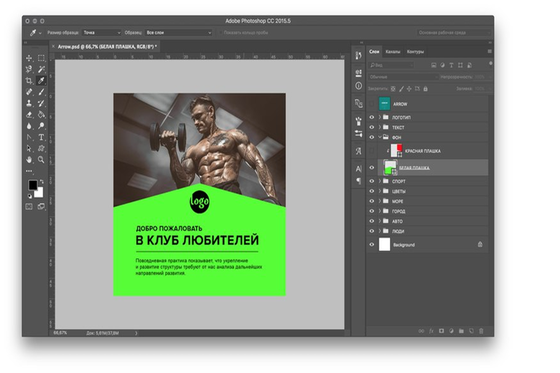Viewport: 560px width, 373px height.
Task: Select the Healing Brush tool
Action: click(x=29, y=92)
